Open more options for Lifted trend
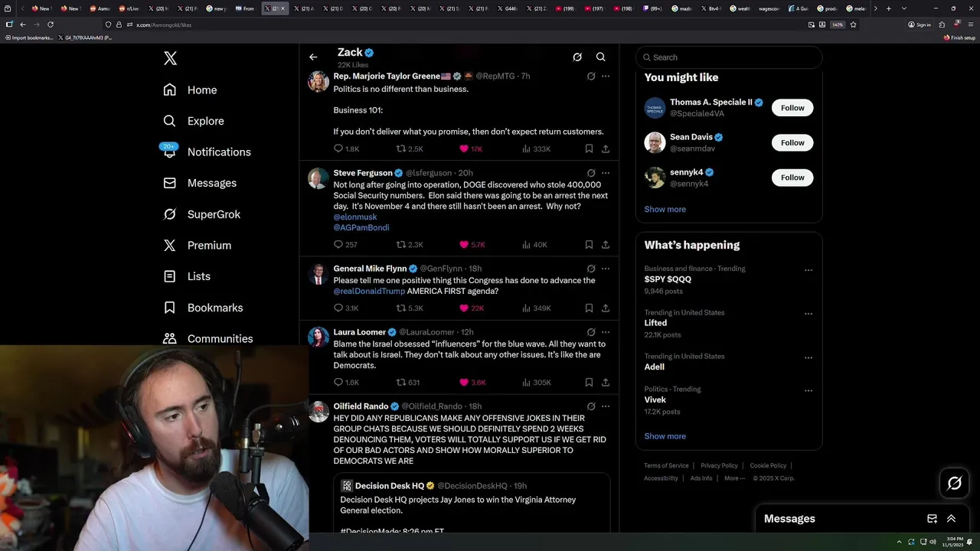Image resolution: width=980 pixels, height=551 pixels. point(808,314)
